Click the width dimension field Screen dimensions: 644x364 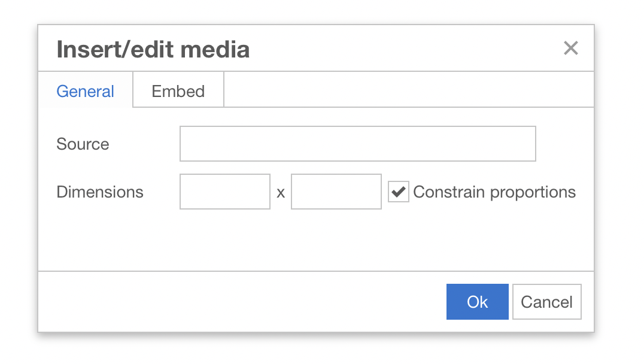(224, 191)
